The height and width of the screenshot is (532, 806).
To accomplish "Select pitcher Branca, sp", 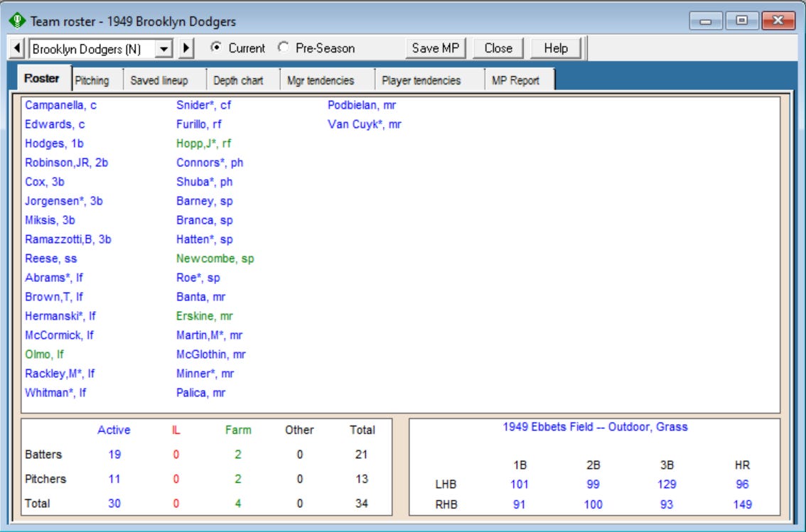I will point(205,220).
